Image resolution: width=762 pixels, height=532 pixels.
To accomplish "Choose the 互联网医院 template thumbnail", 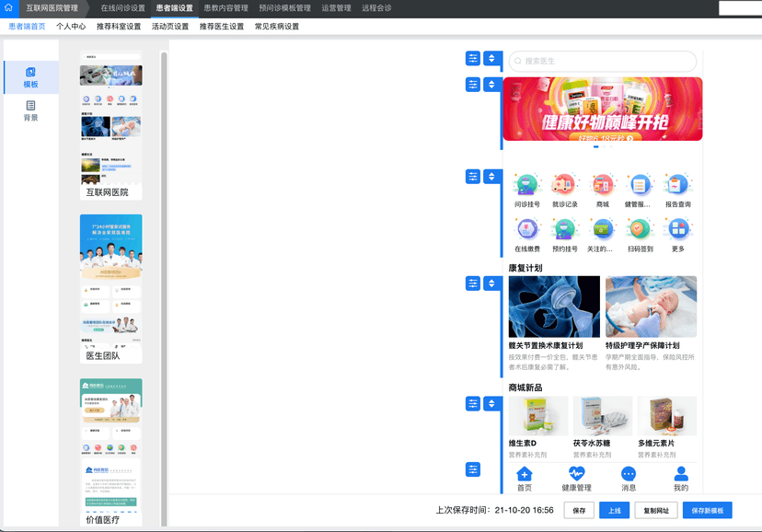I will click(x=110, y=125).
